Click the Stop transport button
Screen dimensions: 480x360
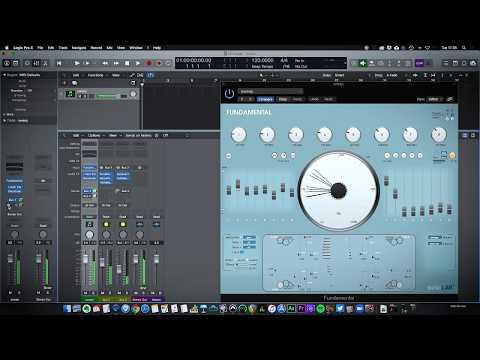tap(127, 63)
